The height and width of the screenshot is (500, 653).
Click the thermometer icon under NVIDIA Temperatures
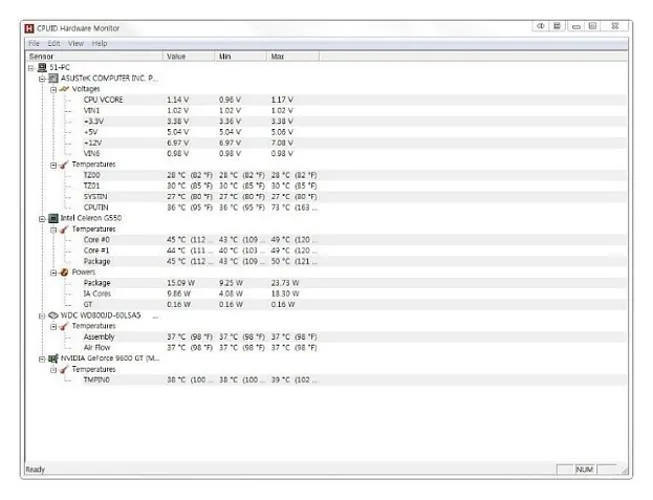[x=64, y=370]
